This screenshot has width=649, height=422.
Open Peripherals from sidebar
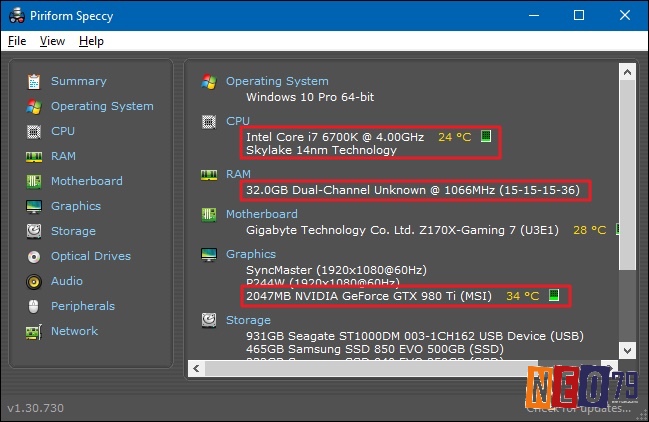[83, 306]
